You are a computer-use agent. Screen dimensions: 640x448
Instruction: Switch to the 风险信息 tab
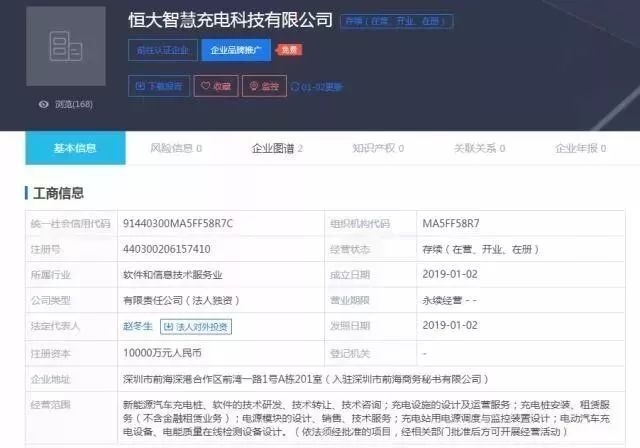coord(176,148)
